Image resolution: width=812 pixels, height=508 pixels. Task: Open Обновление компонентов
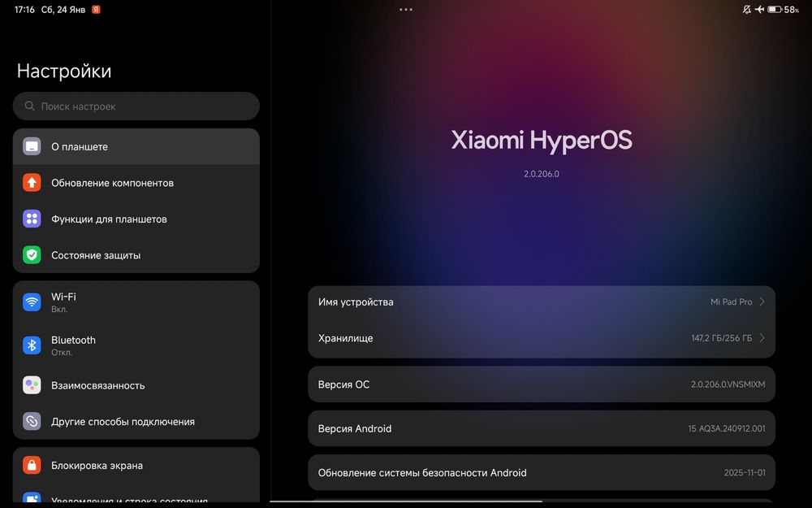click(x=136, y=182)
